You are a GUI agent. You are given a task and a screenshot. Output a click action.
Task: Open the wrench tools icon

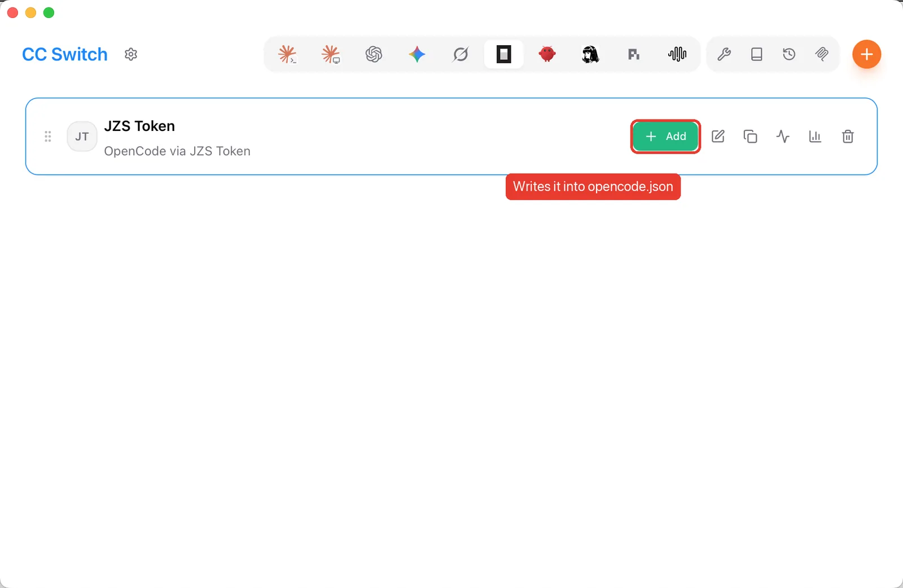pyautogui.click(x=724, y=54)
